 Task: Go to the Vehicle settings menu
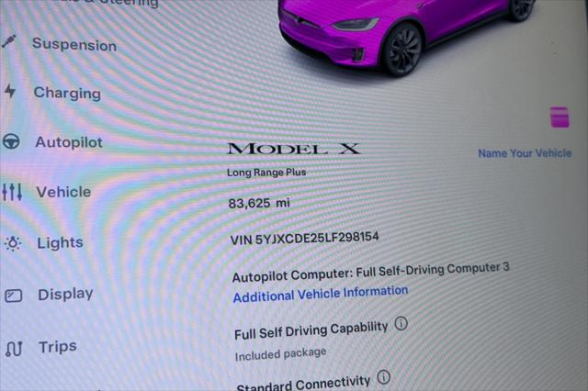pos(63,192)
